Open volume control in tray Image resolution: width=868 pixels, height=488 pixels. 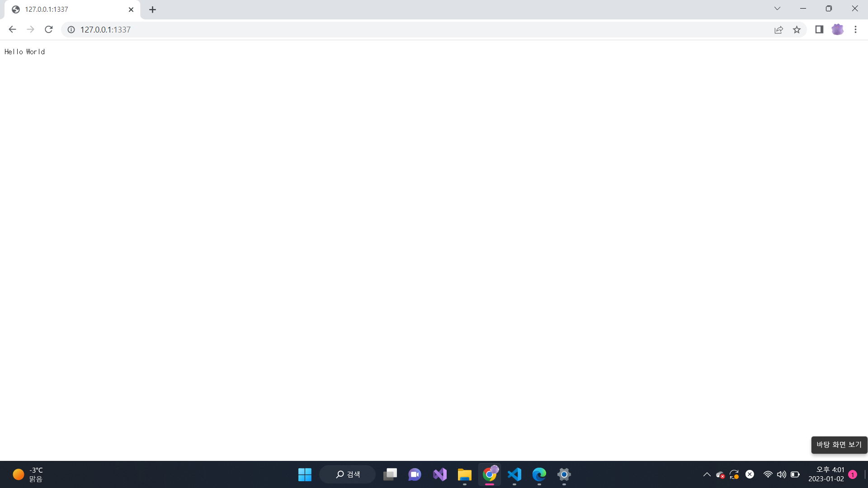781,474
